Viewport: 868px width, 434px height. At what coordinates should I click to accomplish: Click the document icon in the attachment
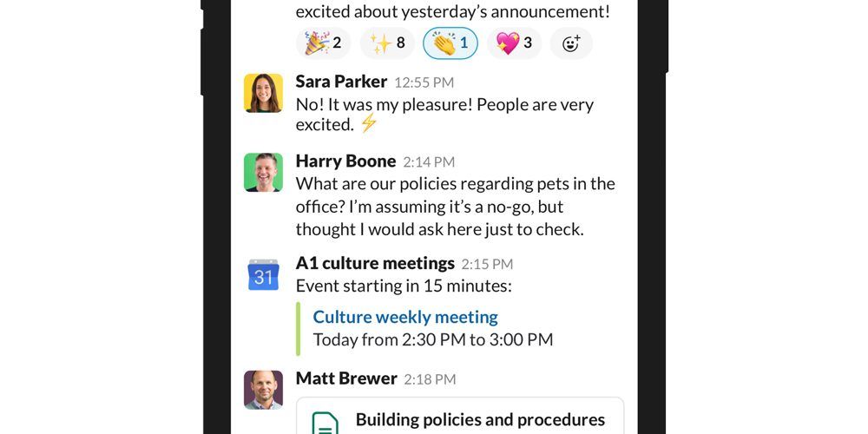tap(325, 423)
